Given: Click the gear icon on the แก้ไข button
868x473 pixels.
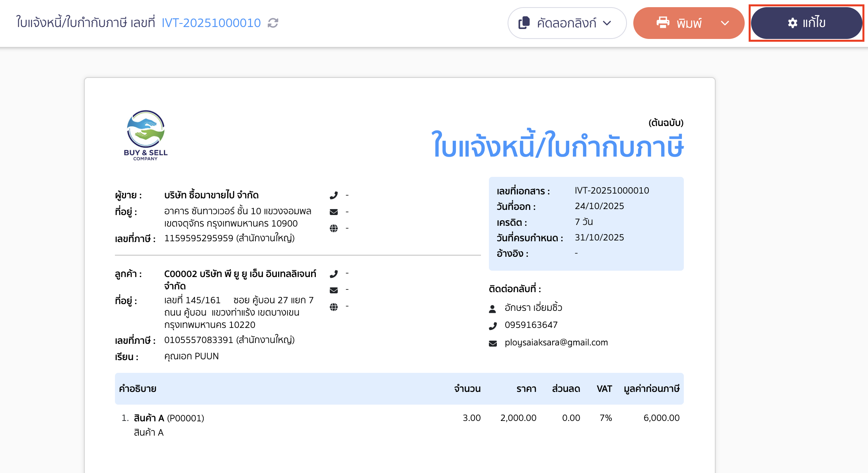Looking at the screenshot, I should coord(792,23).
